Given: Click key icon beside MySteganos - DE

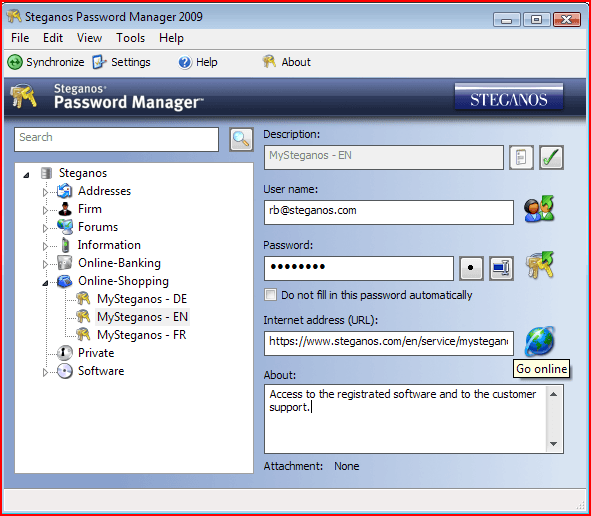Looking at the screenshot, I should [x=83, y=299].
